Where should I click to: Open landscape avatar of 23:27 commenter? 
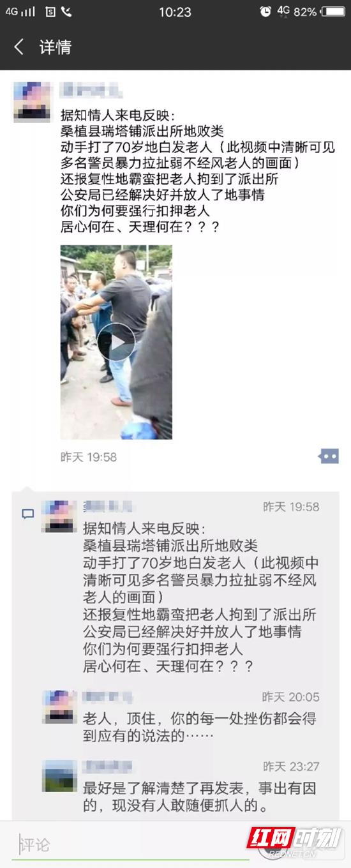pyautogui.click(x=59, y=775)
